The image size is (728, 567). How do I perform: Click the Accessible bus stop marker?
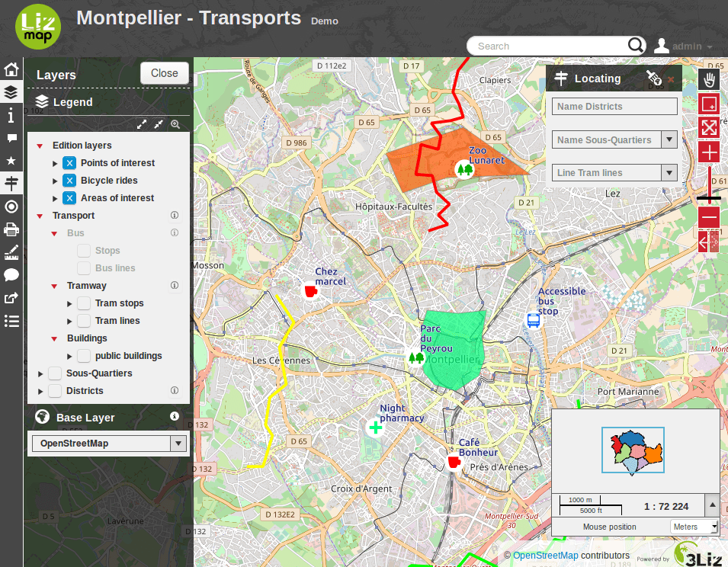[534, 321]
